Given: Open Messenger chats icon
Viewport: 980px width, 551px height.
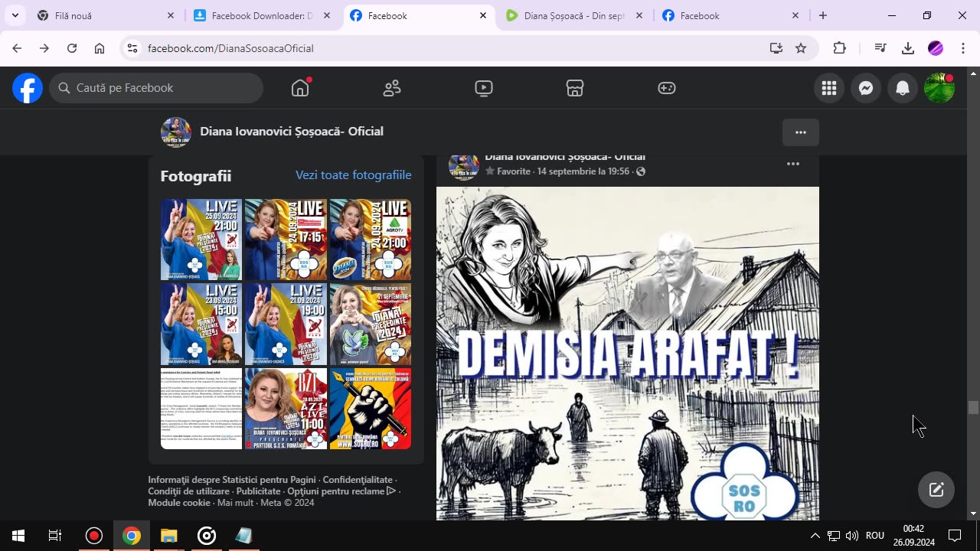Looking at the screenshot, I should click(x=866, y=88).
